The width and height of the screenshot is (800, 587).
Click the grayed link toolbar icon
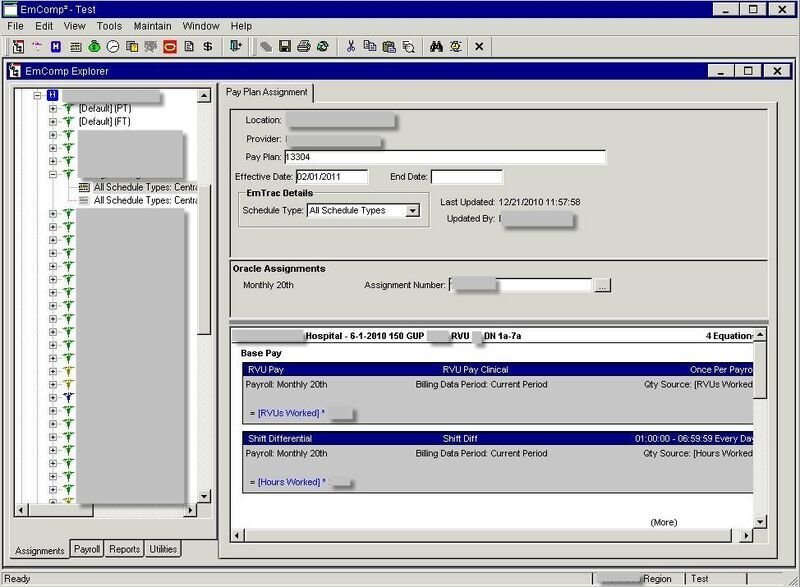[266, 47]
